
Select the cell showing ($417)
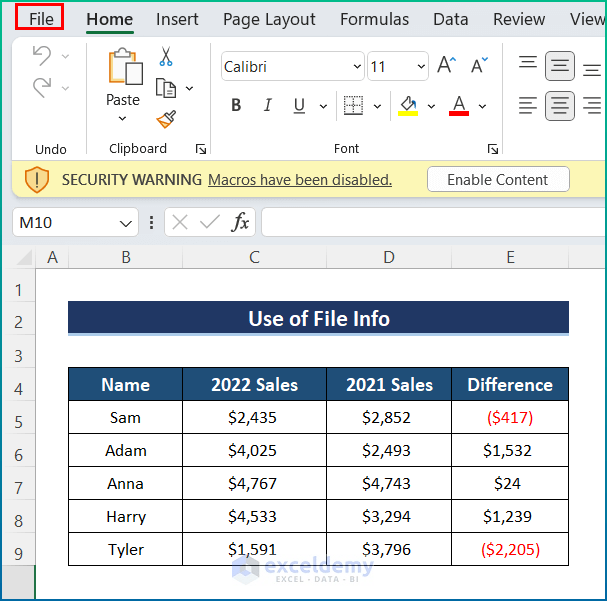click(510, 417)
